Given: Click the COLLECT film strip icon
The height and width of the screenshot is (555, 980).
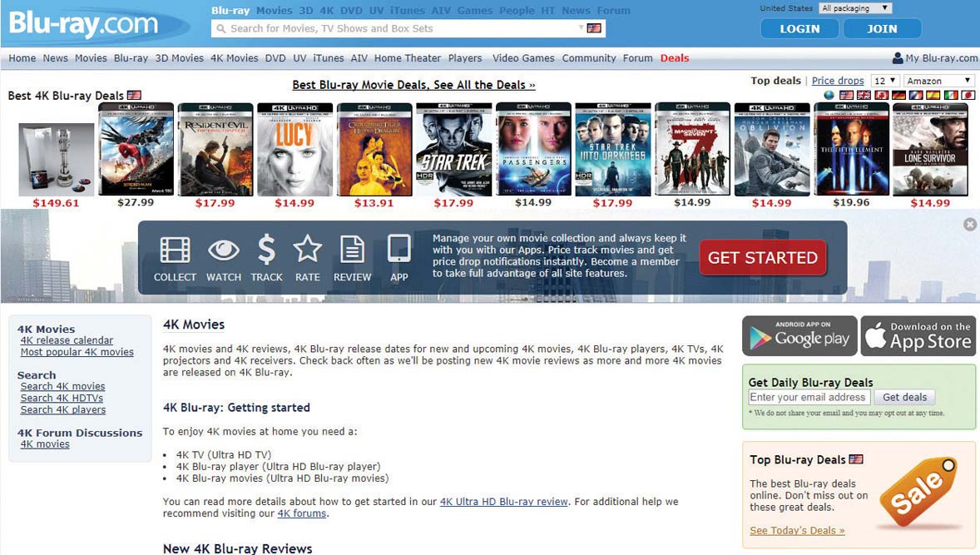Looking at the screenshot, I should point(175,250).
